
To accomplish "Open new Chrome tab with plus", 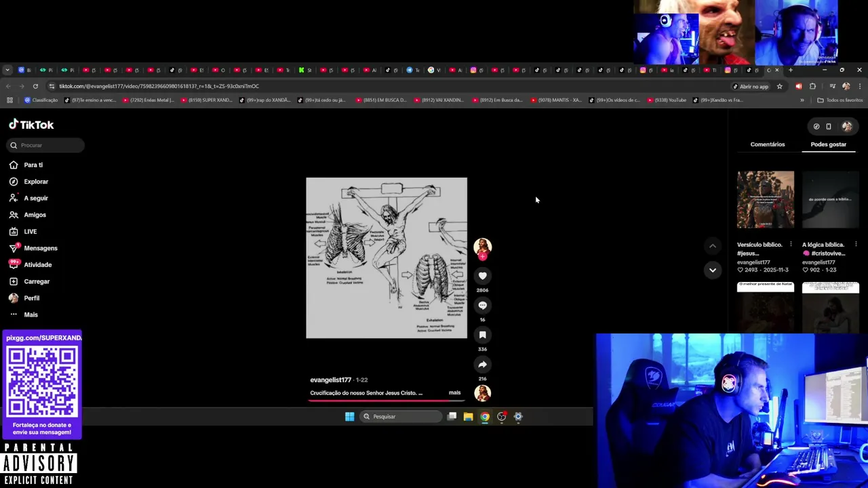I will click(x=790, y=70).
